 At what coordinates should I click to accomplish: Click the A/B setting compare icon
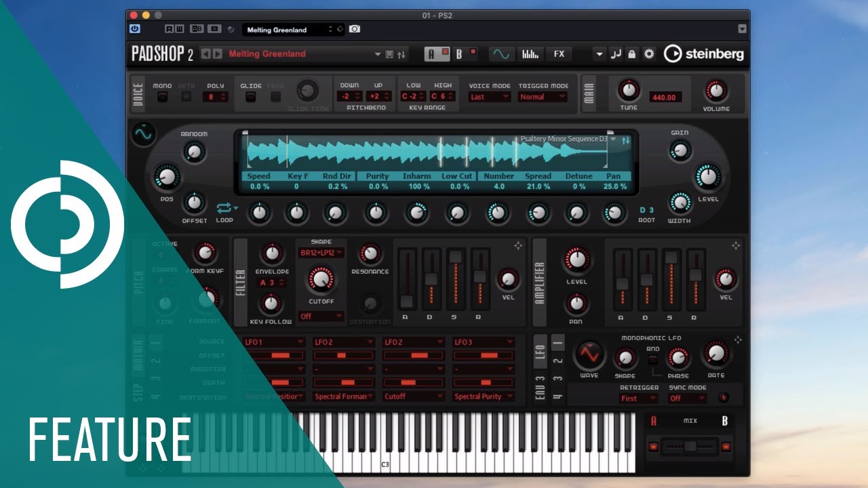197,29
